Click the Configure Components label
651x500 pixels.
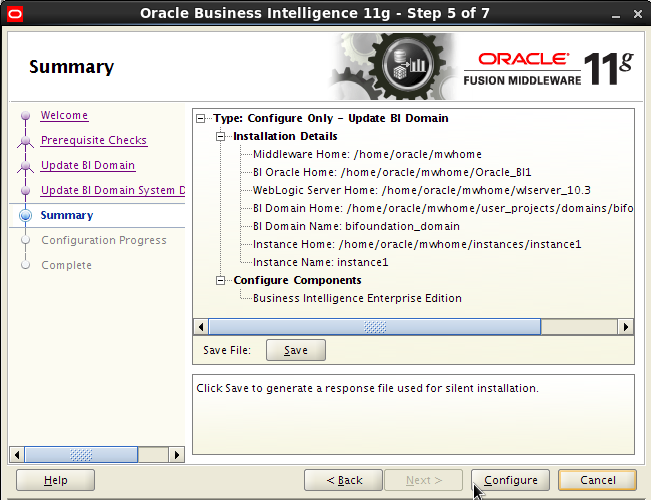297,281
